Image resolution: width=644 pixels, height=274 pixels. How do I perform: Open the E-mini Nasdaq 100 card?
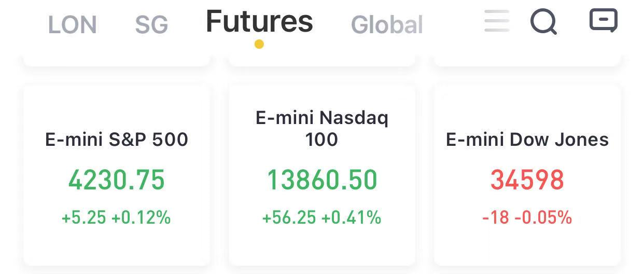[x=321, y=175]
